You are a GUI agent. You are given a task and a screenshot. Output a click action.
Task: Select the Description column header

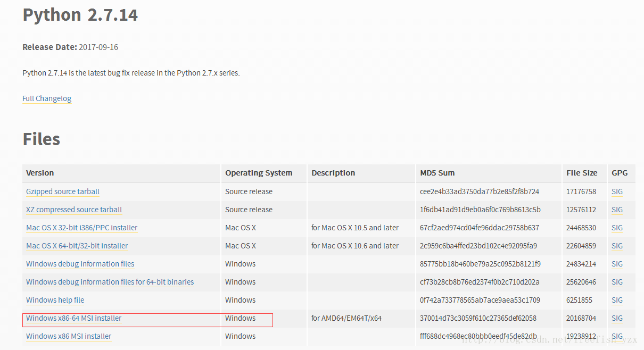333,173
